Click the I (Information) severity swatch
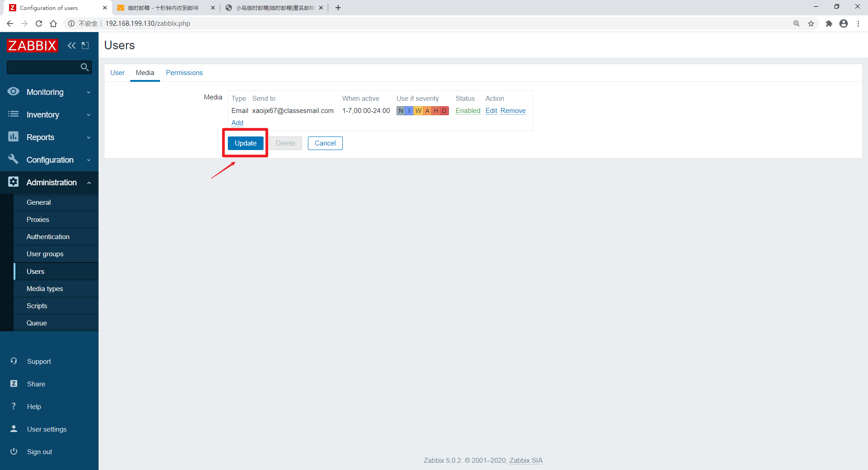This screenshot has width=868, height=470. click(x=410, y=111)
